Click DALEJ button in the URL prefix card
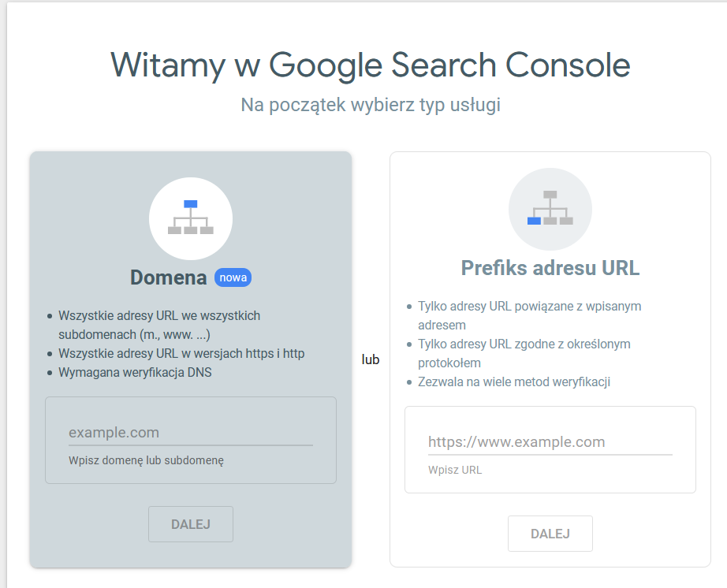 coord(550,534)
